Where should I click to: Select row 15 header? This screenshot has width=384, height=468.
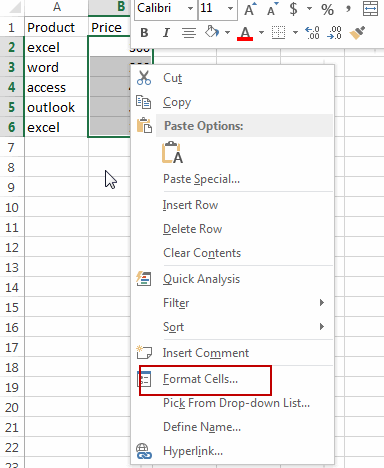(x=12, y=307)
